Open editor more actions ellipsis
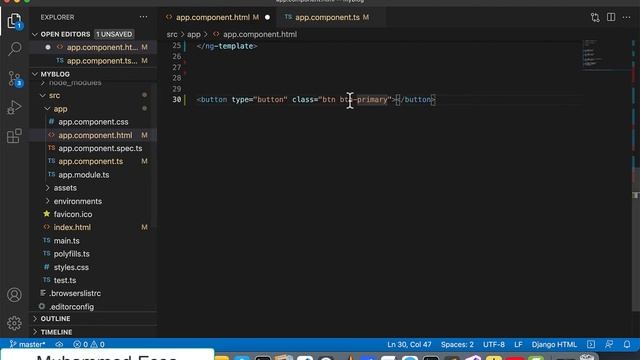Image resolution: width=640 pixels, height=360 pixels. tap(627, 17)
